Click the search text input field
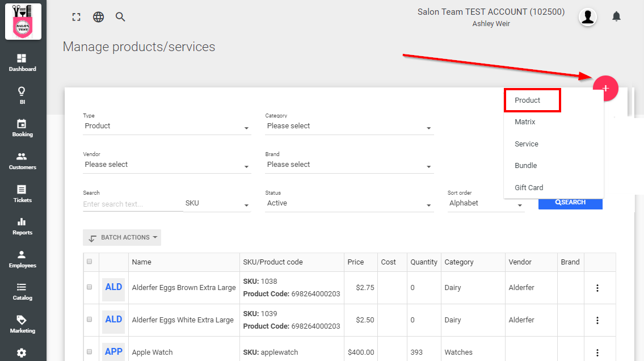This screenshot has width=644, height=361. tap(133, 204)
